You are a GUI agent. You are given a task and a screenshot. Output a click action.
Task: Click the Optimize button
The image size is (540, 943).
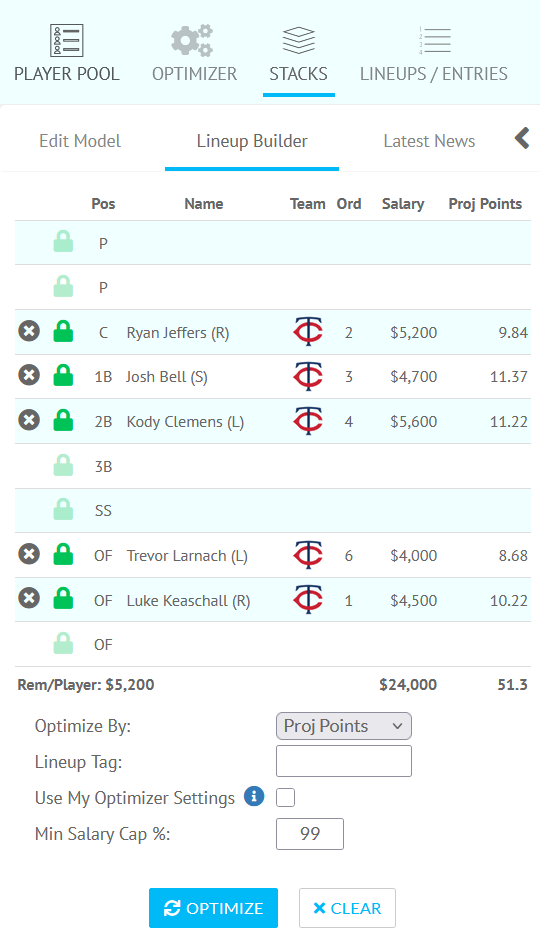tap(213, 908)
